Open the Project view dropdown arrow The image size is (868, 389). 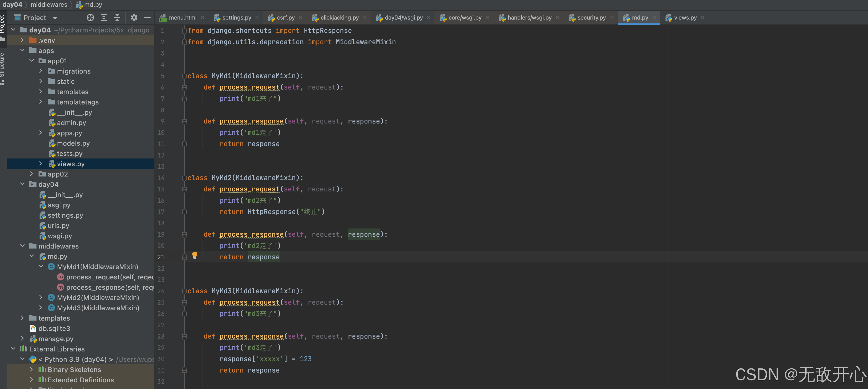(55, 18)
